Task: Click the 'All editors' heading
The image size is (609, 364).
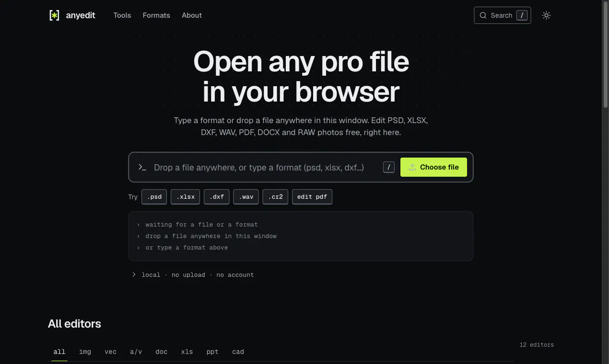Action: tap(74, 324)
